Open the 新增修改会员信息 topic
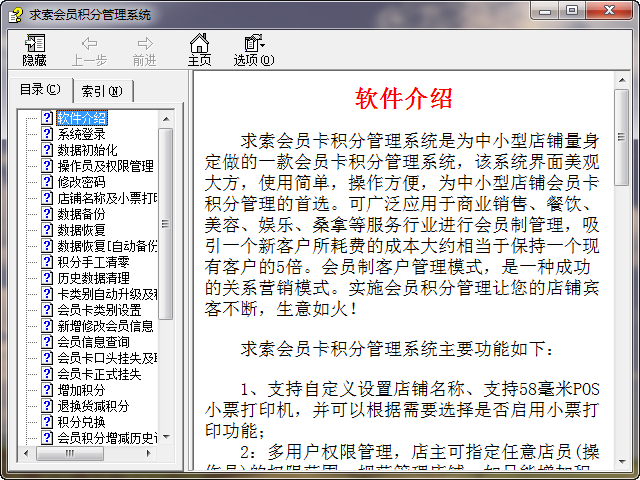The height and width of the screenshot is (480, 640). click(105, 326)
